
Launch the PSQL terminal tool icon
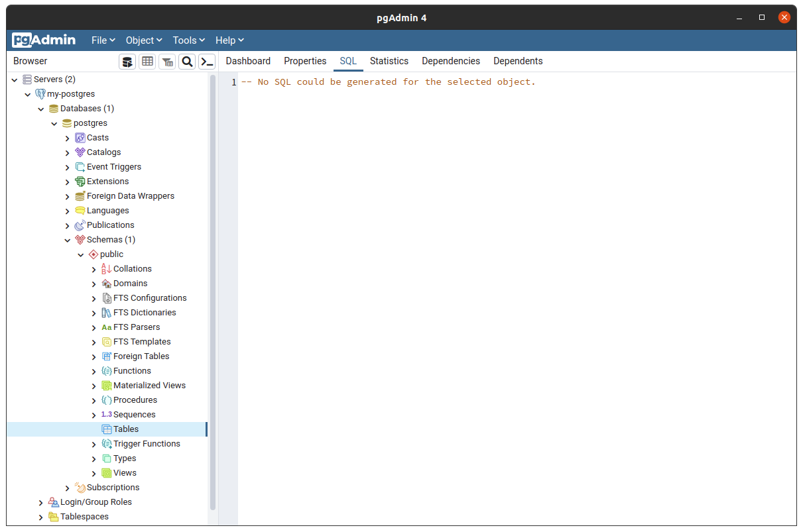coord(207,62)
